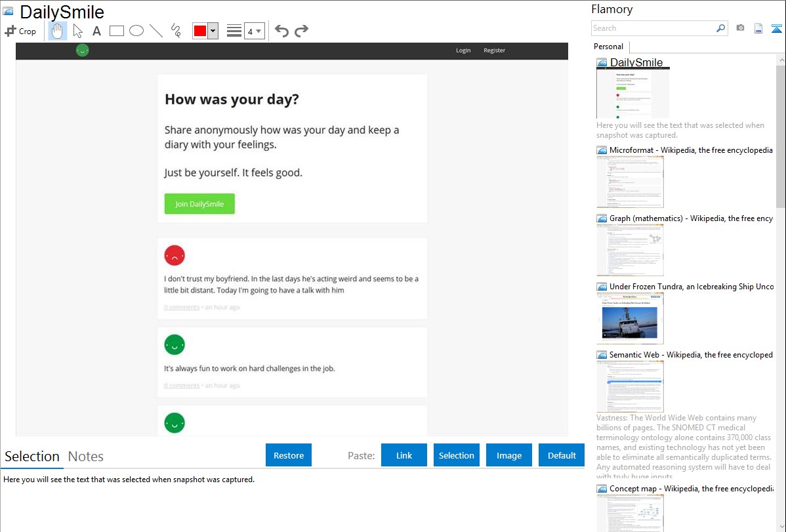
Task: Click the Paste Selection button
Action: [x=456, y=455]
